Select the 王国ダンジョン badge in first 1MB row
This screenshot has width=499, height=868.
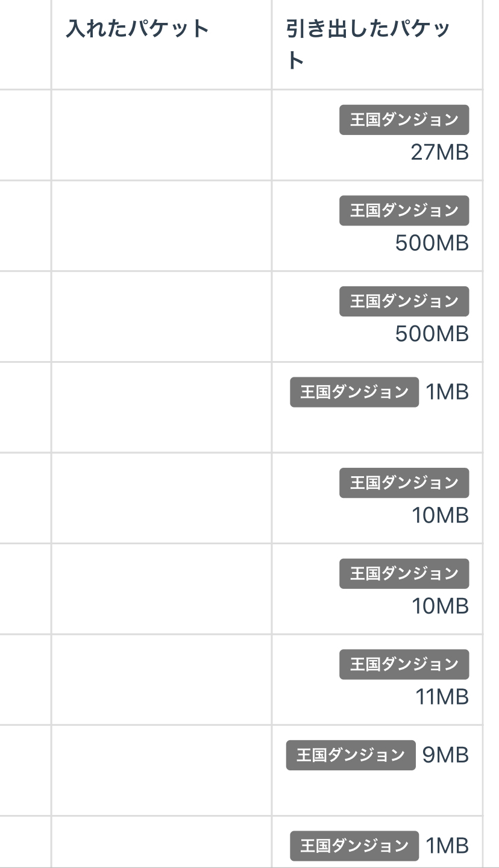pos(354,392)
